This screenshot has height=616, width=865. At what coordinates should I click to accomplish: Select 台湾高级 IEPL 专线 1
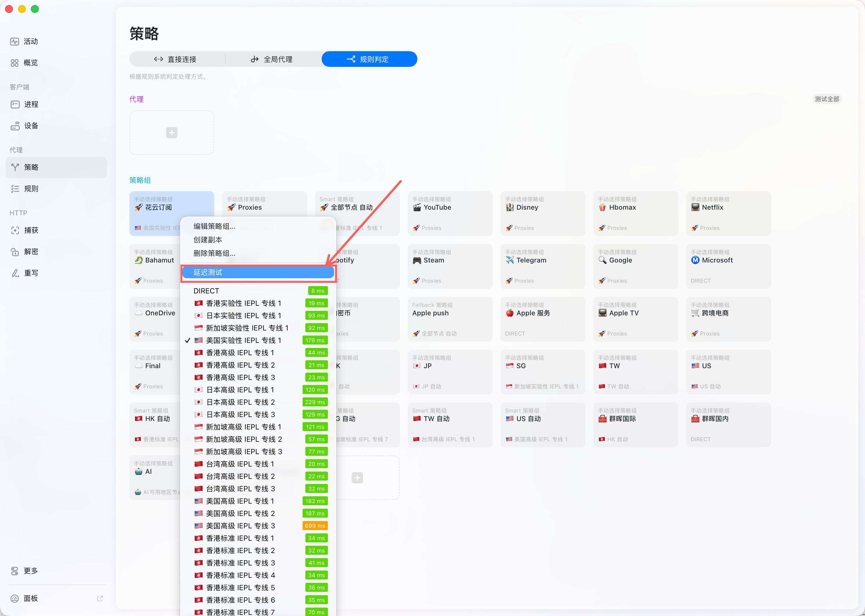click(x=258, y=464)
